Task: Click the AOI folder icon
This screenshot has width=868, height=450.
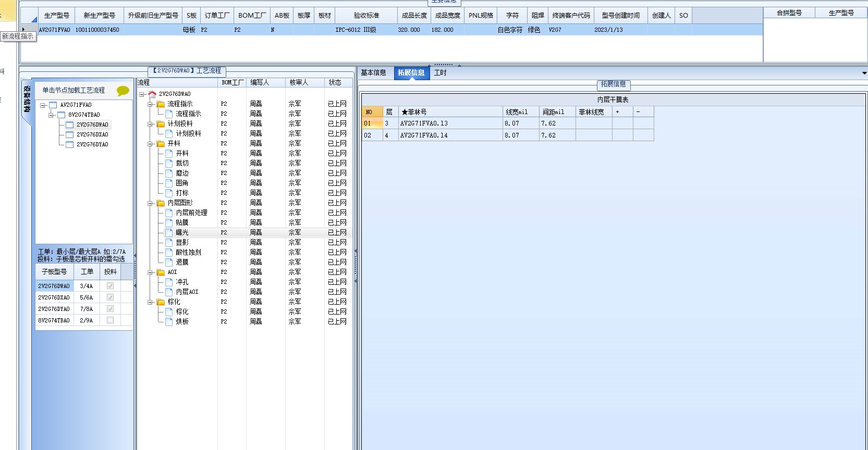Action: pyautogui.click(x=161, y=272)
